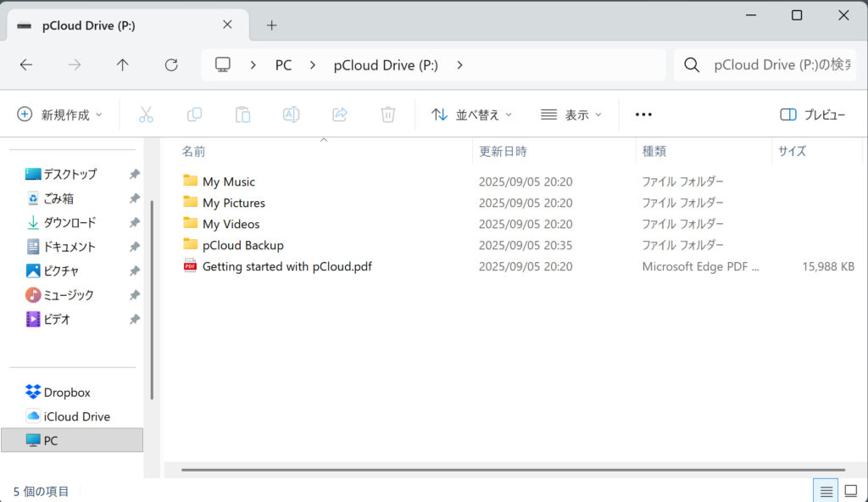Click the search magnifier icon

click(x=692, y=64)
